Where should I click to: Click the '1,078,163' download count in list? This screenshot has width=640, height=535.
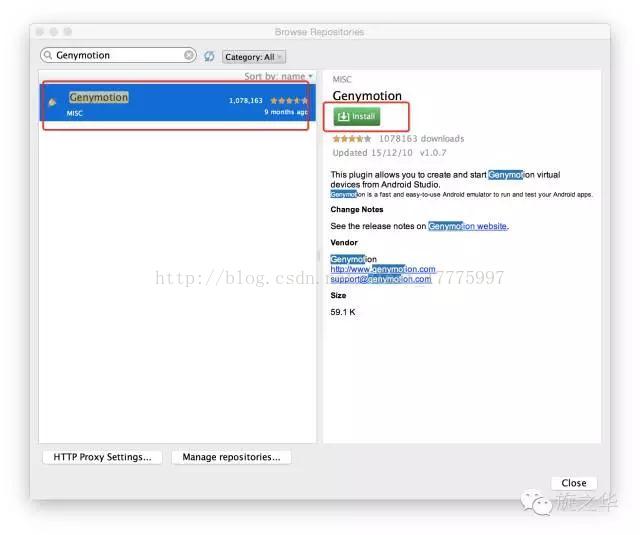point(246,100)
